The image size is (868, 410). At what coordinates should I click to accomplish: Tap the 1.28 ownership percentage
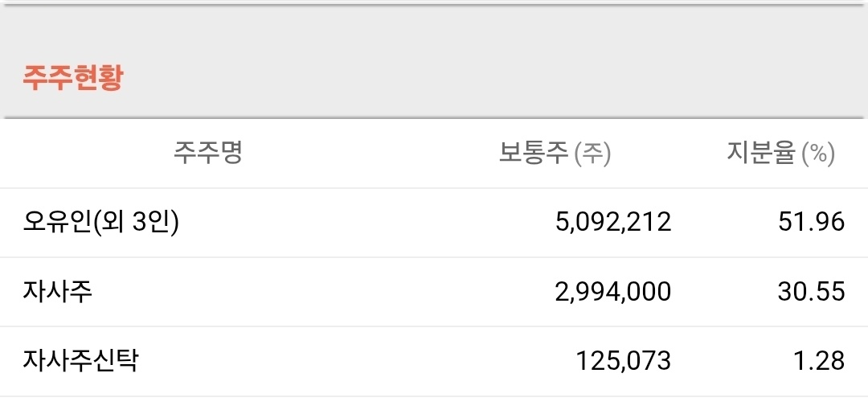(821, 361)
